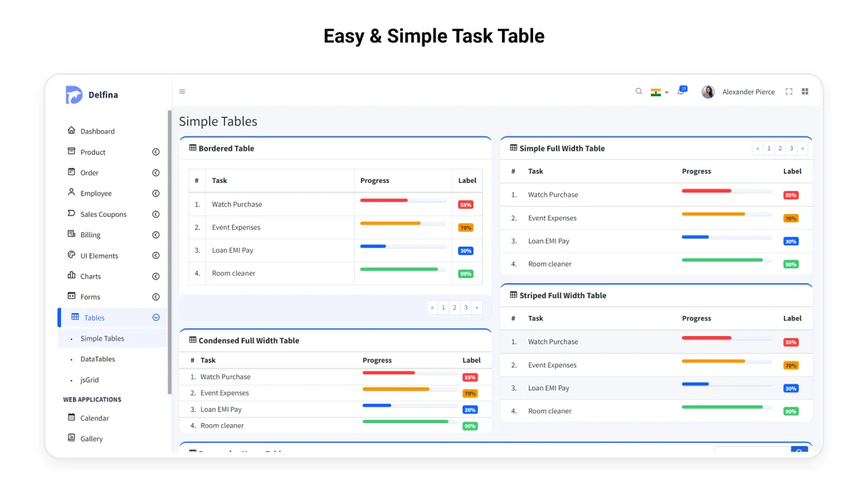868x488 pixels.
Task: Click Event Expenses progress bar in Simple Full Width Table
Action: point(727,214)
